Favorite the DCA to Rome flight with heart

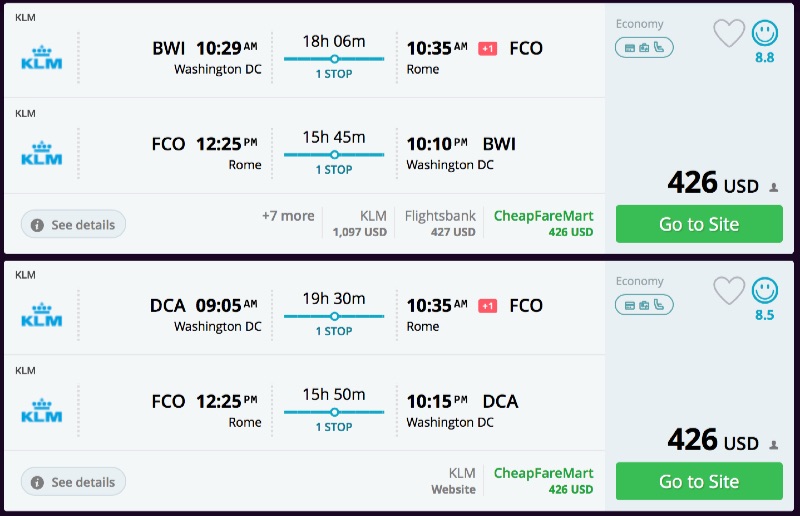coord(729,291)
